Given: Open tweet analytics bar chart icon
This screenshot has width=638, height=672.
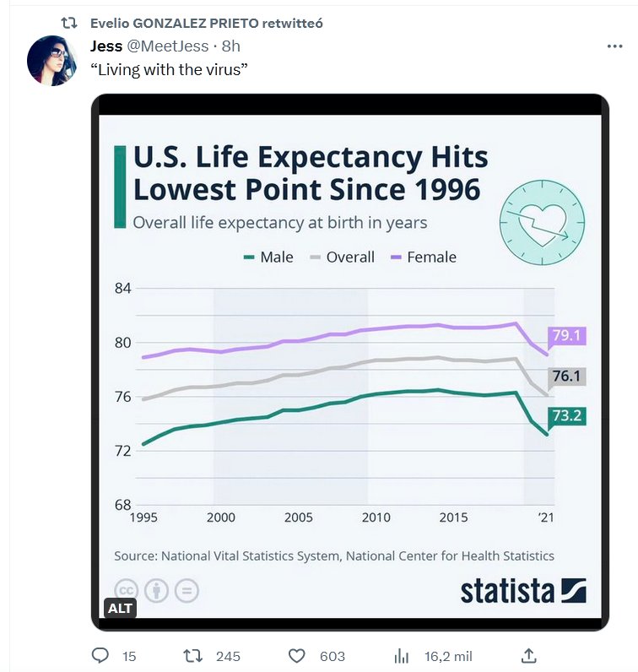Looking at the screenshot, I should click(x=403, y=655).
